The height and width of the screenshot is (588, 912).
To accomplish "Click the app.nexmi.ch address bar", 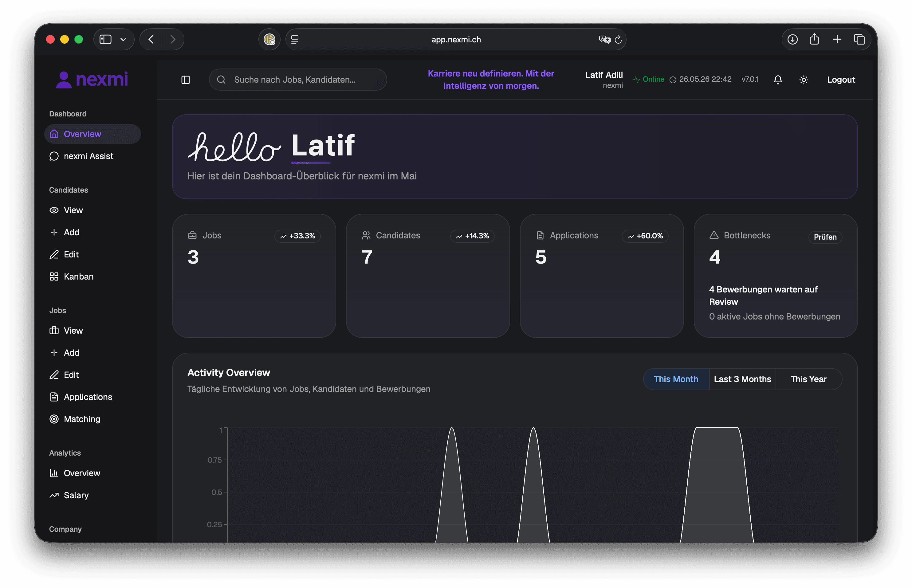I will pos(456,39).
